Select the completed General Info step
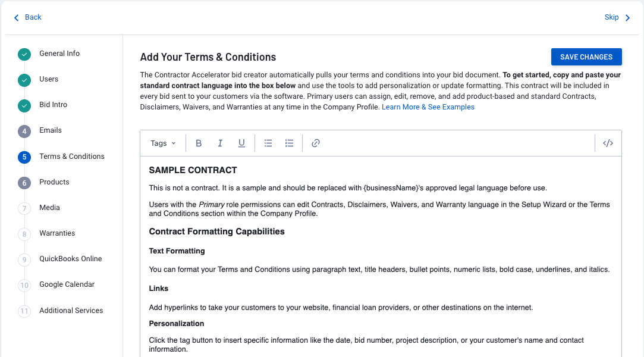Screen dimensions: 644x357 [24, 54]
